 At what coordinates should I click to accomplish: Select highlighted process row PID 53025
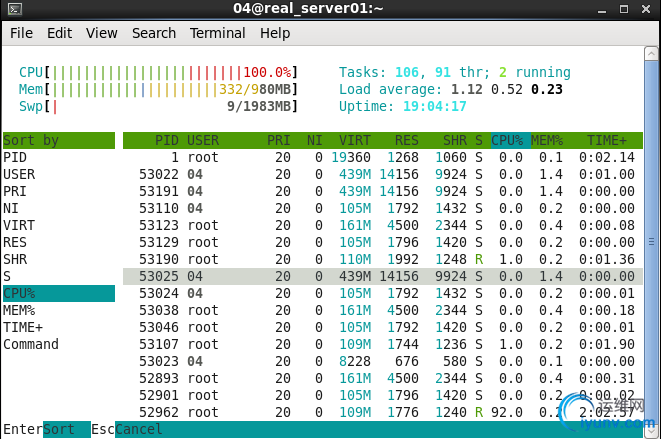coord(383,276)
